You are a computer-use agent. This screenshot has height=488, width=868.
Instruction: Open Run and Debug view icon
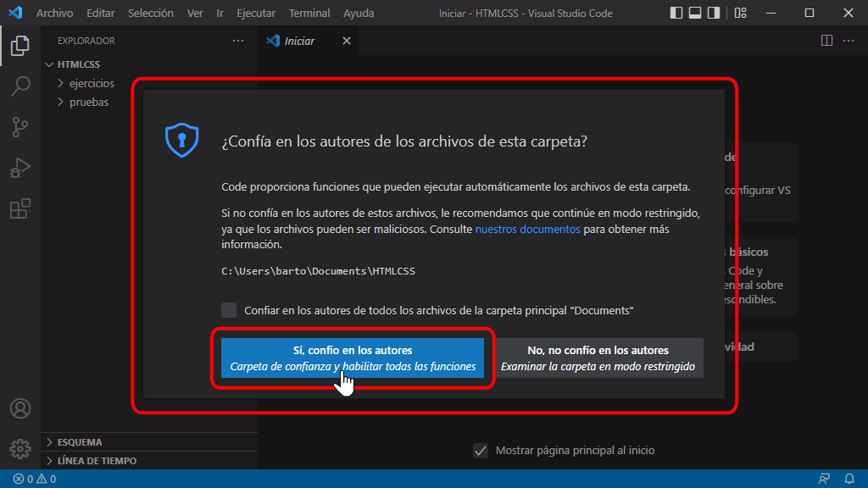(x=20, y=168)
